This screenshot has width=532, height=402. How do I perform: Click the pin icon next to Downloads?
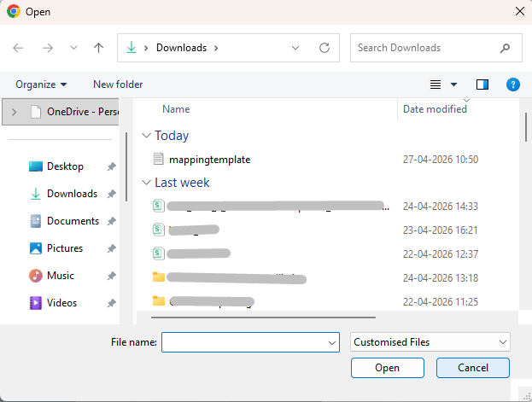[112, 194]
